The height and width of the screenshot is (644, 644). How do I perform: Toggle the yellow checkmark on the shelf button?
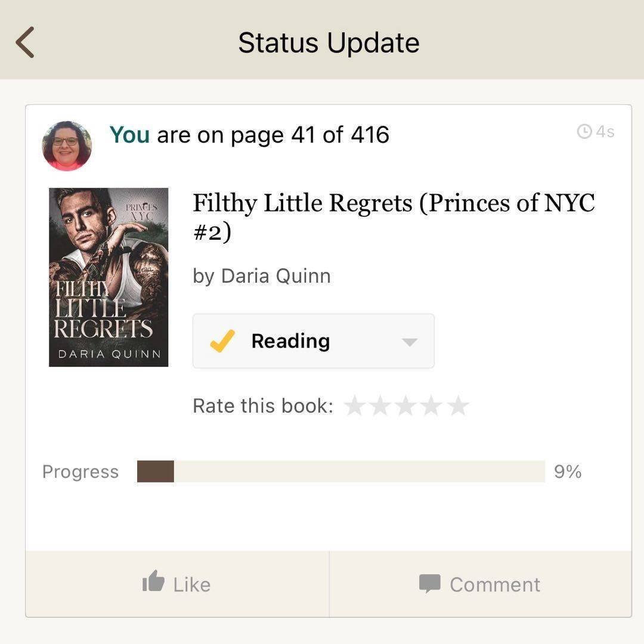point(221,342)
